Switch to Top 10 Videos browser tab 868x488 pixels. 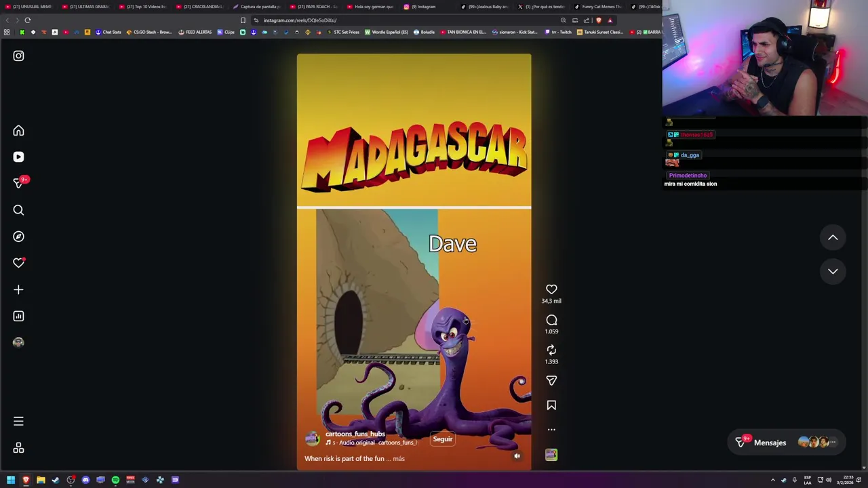coord(142,7)
